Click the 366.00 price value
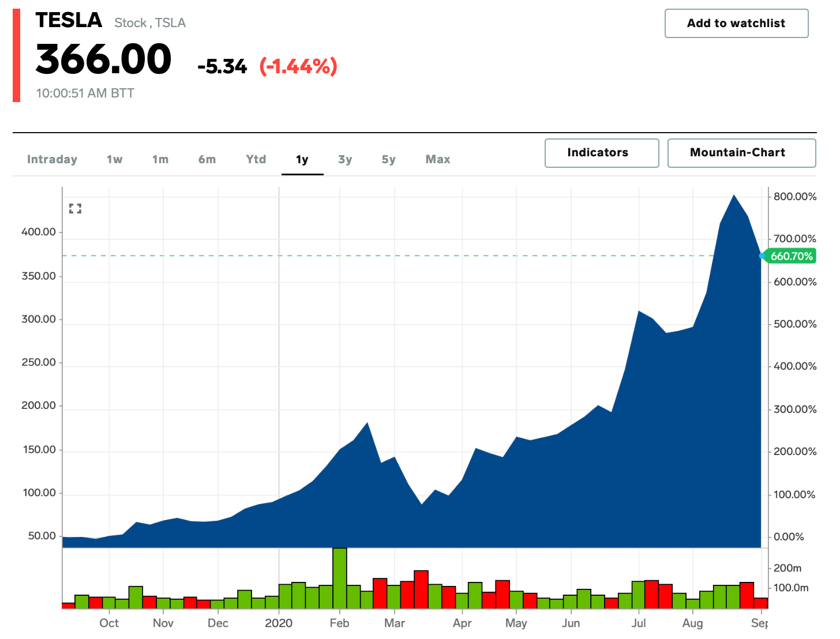 [104, 59]
